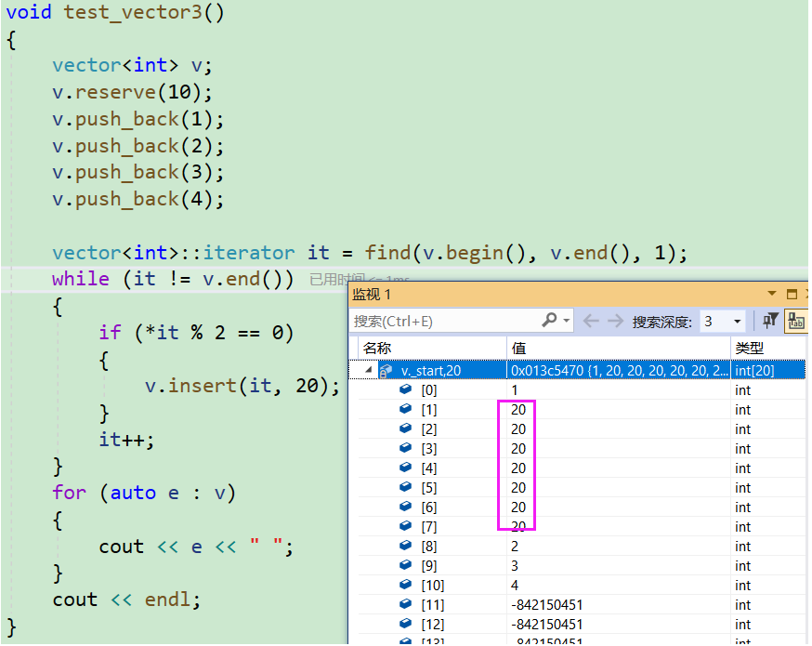
Task: Click the pin filter icon in Watch toolbar
Action: pos(770,322)
